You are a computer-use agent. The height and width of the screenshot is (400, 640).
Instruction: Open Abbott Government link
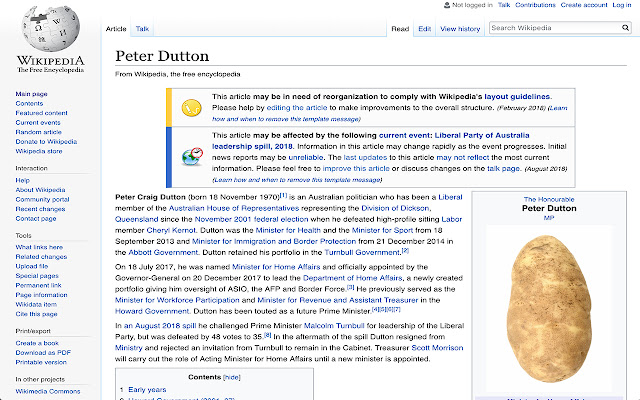(163, 252)
